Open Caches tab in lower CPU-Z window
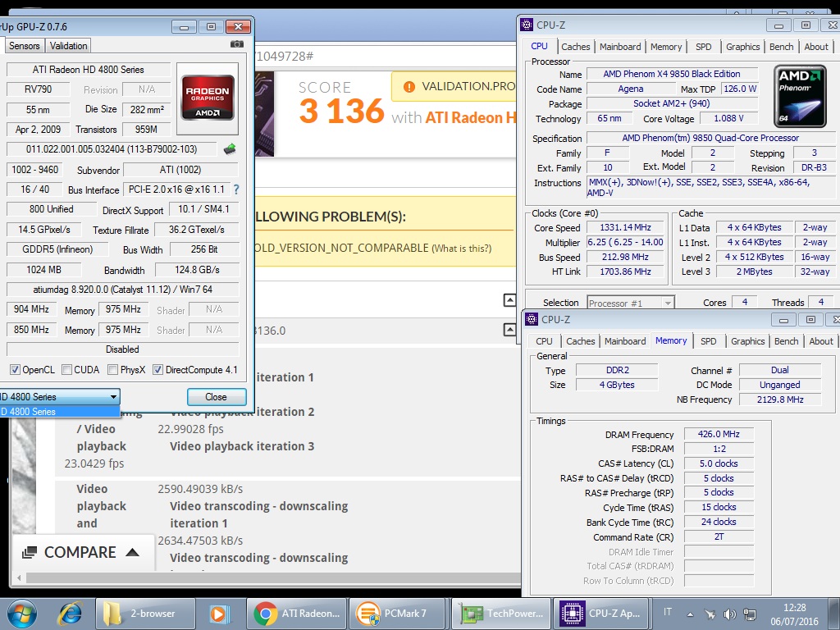This screenshot has width=840, height=630. [x=580, y=341]
